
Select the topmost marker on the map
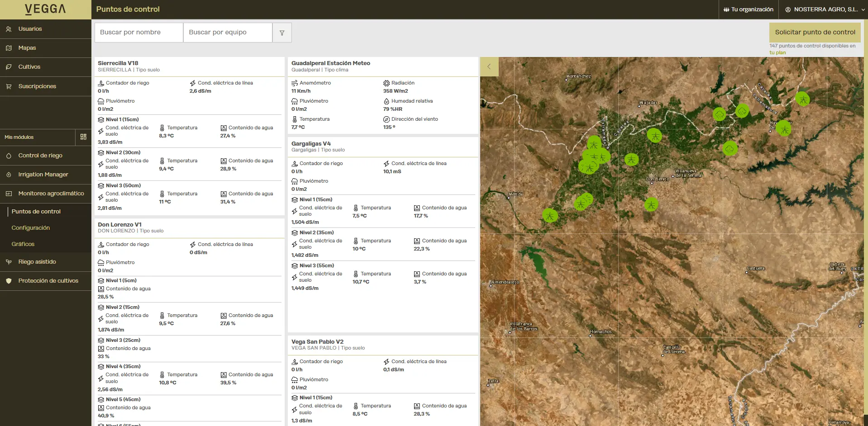point(802,99)
